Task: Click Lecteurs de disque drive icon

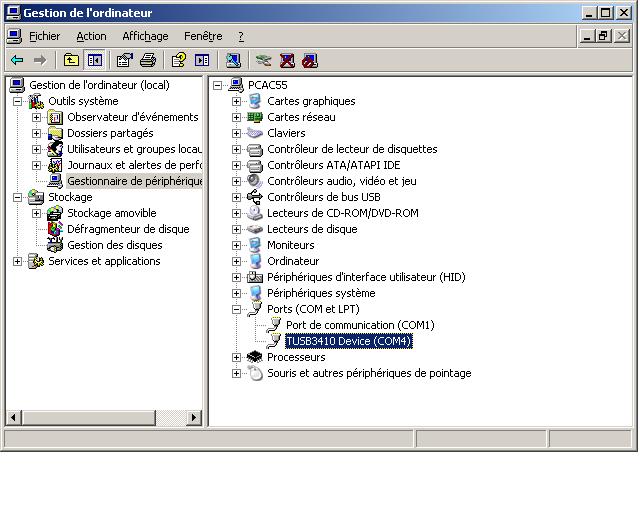Action: 255,229
